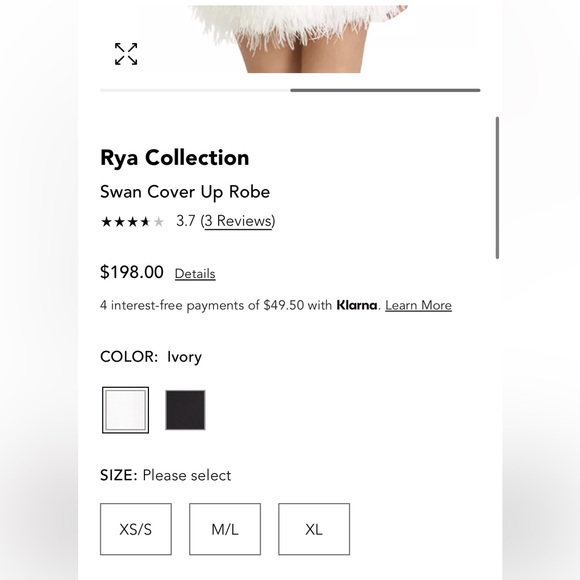Select the Ivory color swatch
This screenshot has width=580, height=580.
(125, 410)
